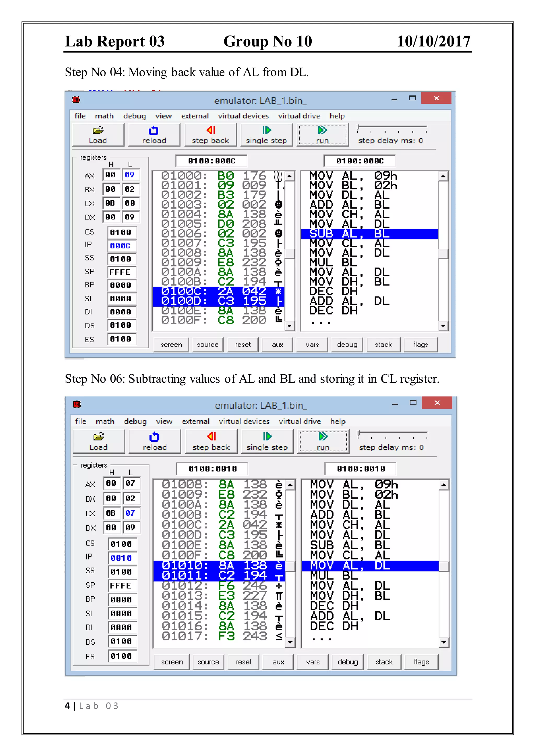
Task: Click reset button in lower emulator
Action: tap(243, 662)
